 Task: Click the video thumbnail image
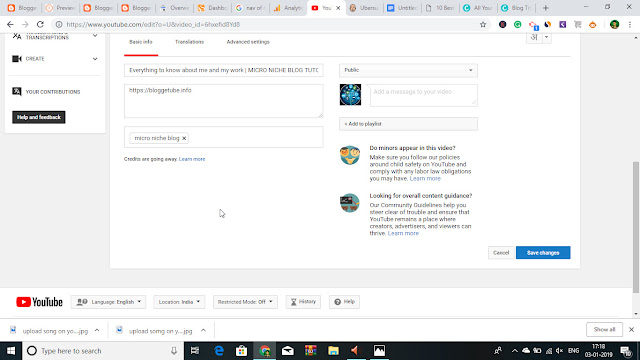350,95
